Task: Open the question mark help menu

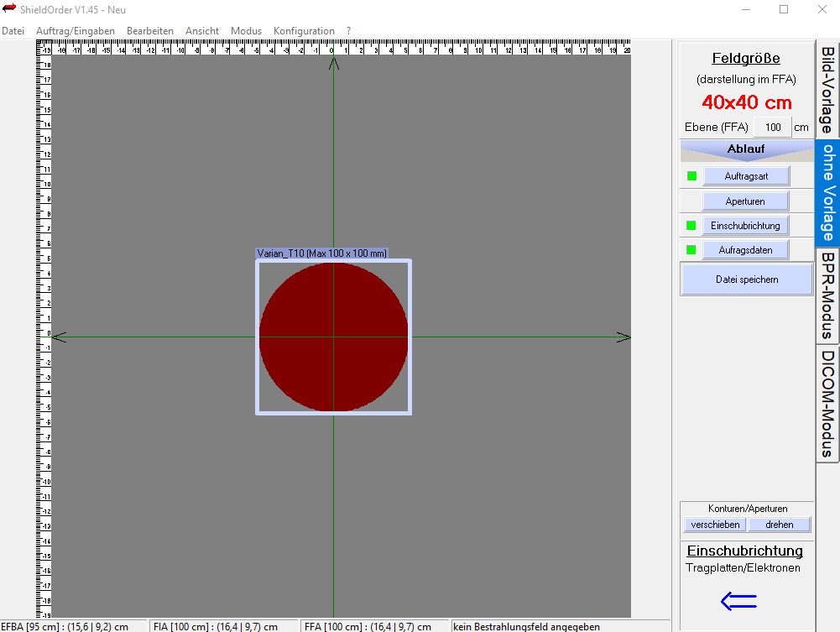Action: coord(349,31)
